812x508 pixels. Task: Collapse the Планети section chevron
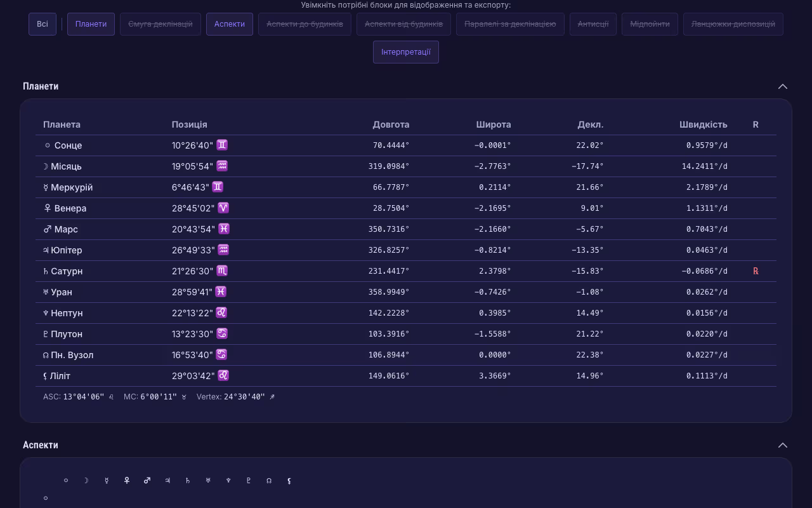782,86
